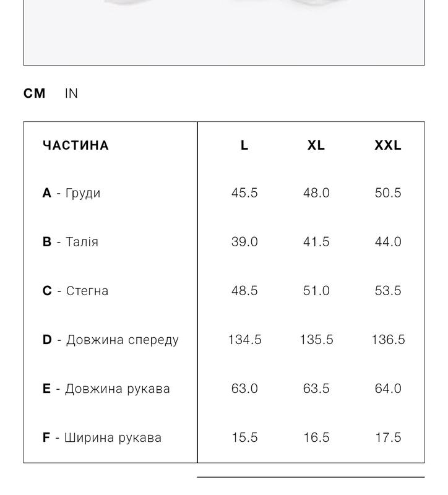The height and width of the screenshot is (495, 448).
Task: Click the A - Груди row label
Action: tap(71, 193)
